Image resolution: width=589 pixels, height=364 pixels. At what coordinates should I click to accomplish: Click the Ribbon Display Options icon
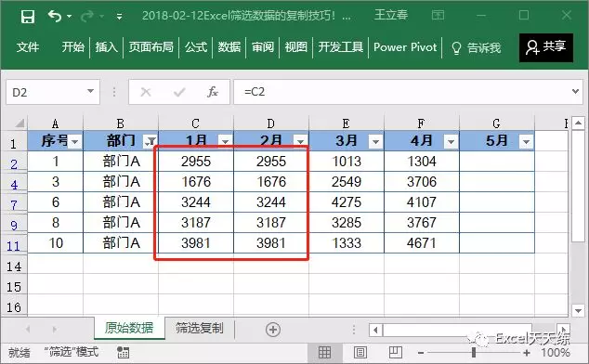coord(438,15)
